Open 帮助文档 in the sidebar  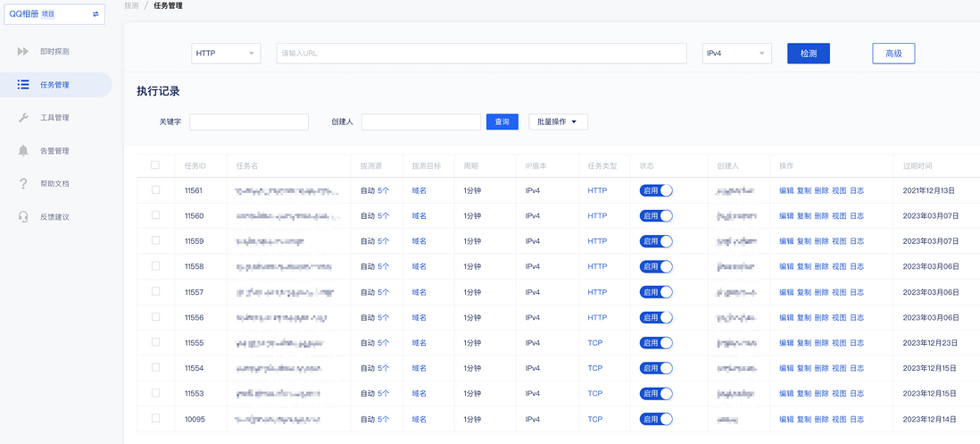click(55, 184)
